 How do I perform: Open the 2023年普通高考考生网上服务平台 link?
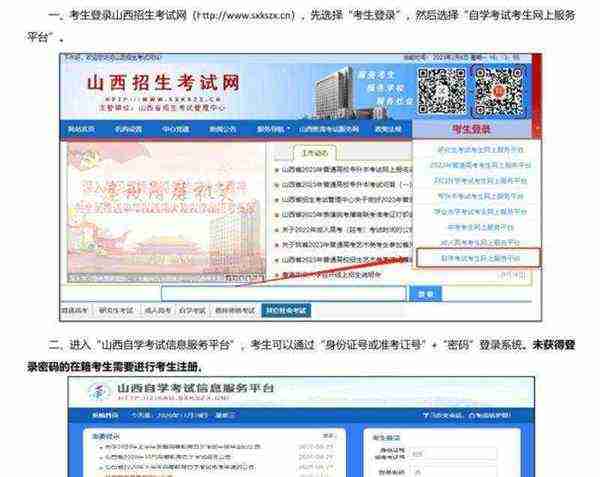click(x=480, y=165)
